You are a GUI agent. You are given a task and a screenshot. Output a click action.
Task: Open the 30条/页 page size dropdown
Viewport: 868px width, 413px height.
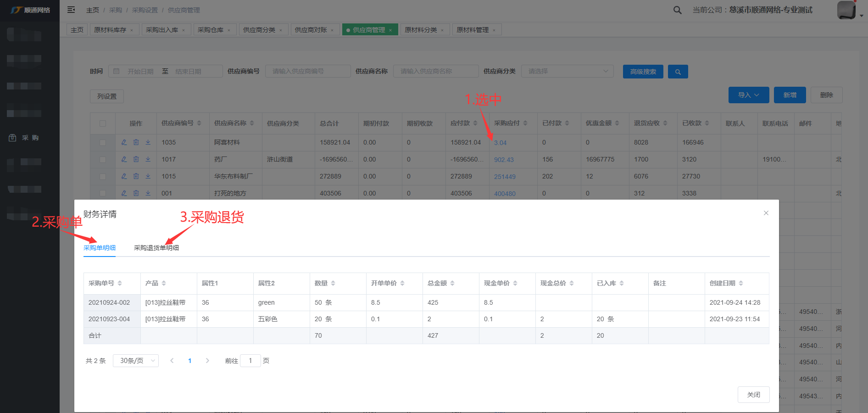coord(136,361)
